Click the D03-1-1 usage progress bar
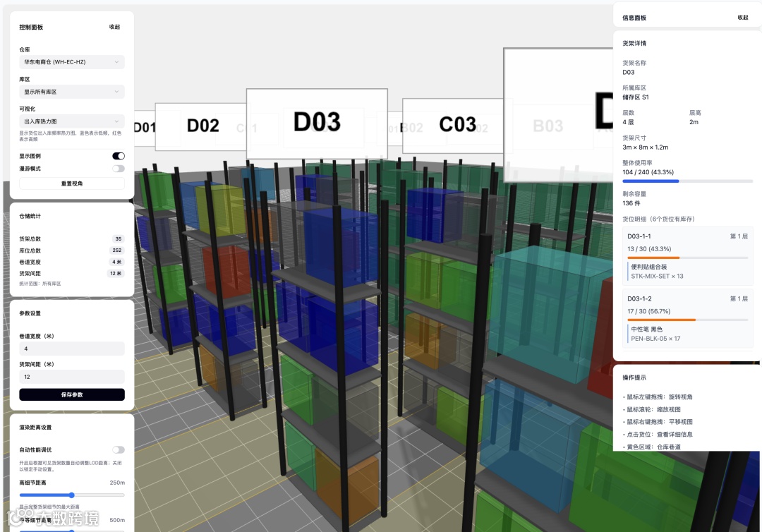The width and height of the screenshot is (762, 532). (687, 258)
